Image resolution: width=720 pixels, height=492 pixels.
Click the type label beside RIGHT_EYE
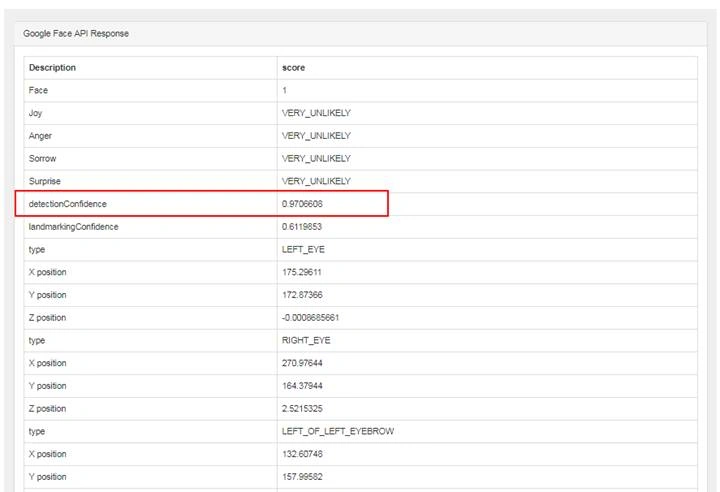pyautogui.click(x=37, y=340)
